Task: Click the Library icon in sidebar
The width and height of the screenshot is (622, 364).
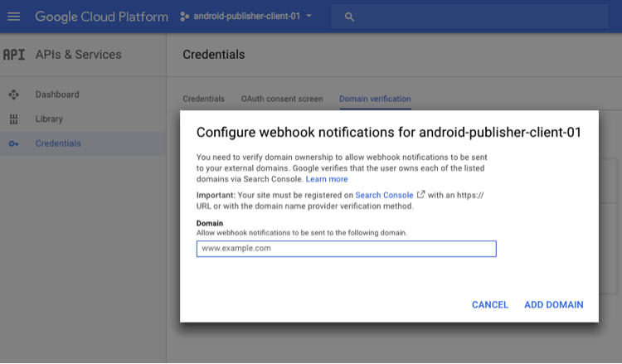Action: pyautogui.click(x=13, y=119)
